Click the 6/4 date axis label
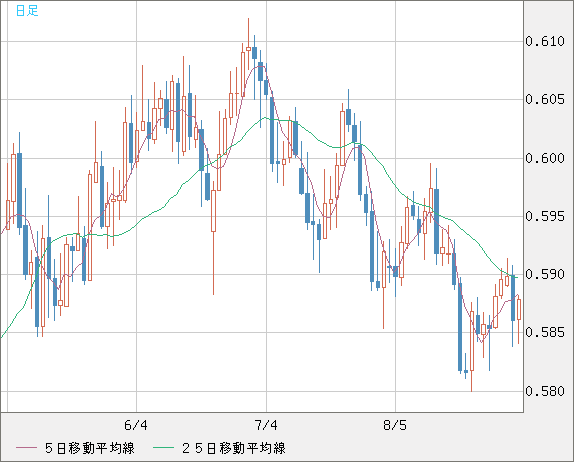 pyautogui.click(x=136, y=425)
